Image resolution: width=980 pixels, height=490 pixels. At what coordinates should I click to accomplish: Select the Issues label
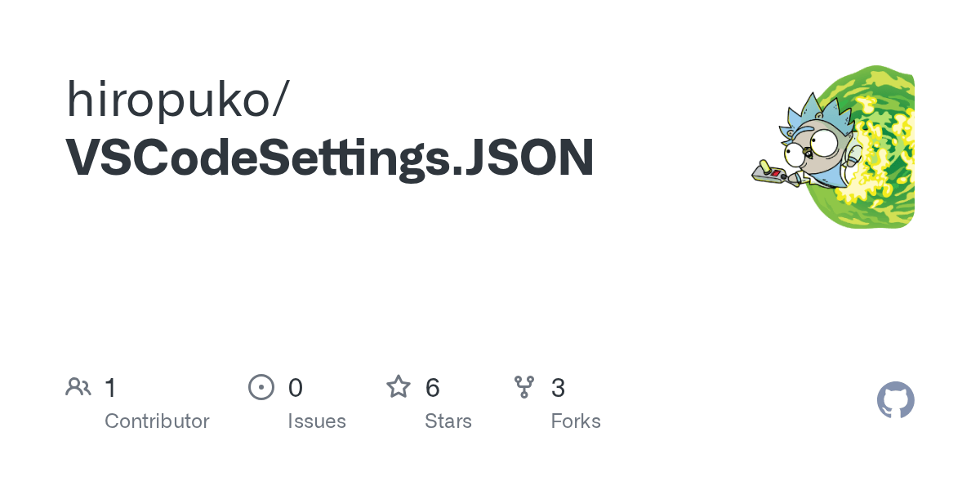[x=317, y=421]
